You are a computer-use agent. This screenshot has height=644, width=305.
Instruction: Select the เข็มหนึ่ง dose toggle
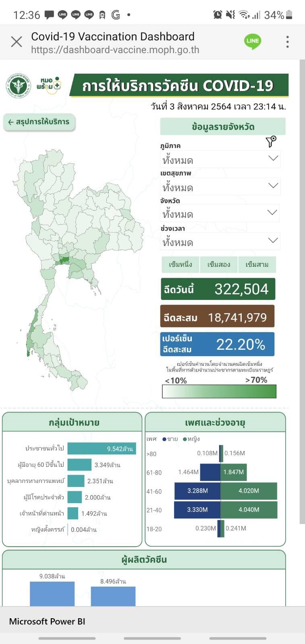click(x=181, y=264)
